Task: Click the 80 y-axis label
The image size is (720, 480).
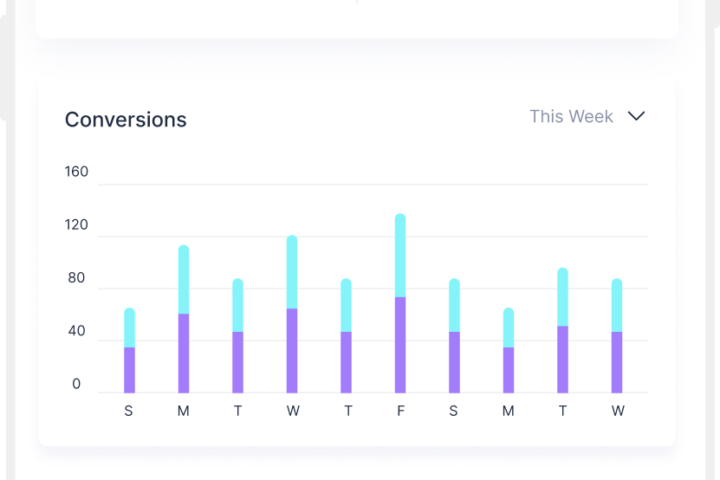Action: (x=77, y=279)
